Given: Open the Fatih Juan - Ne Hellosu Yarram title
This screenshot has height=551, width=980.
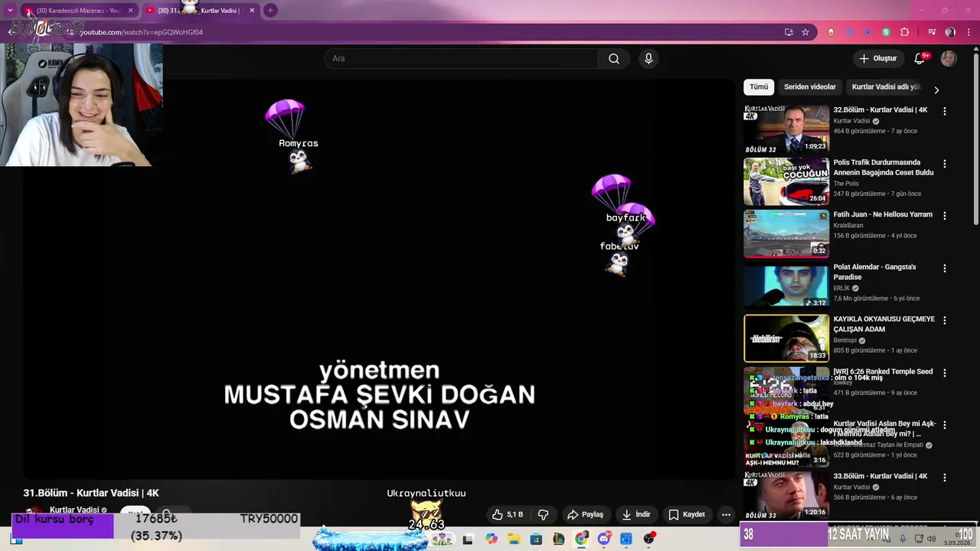Looking at the screenshot, I should (x=883, y=215).
